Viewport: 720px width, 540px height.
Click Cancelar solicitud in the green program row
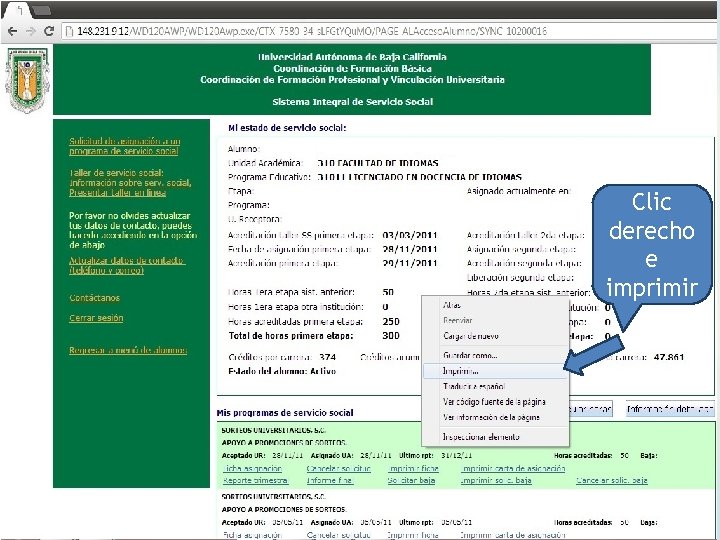click(338, 468)
